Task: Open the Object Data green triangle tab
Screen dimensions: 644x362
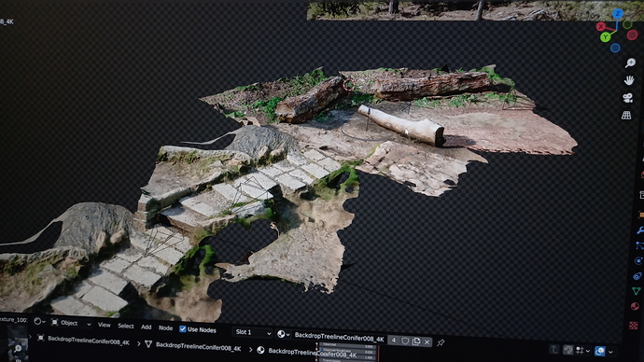Action: pyautogui.click(x=636, y=291)
